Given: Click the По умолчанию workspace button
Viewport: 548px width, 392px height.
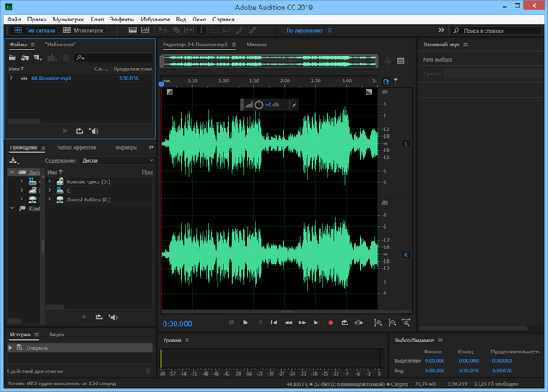Looking at the screenshot, I should pyautogui.click(x=303, y=30).
